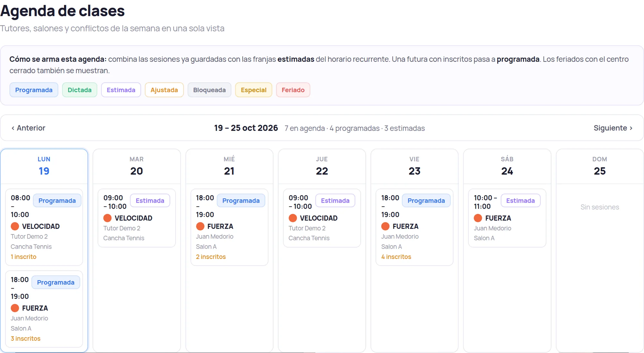Viewport: 644px width, 353px height.
Task: Select the MIÉ 21 day header
Action: (229, 166)
